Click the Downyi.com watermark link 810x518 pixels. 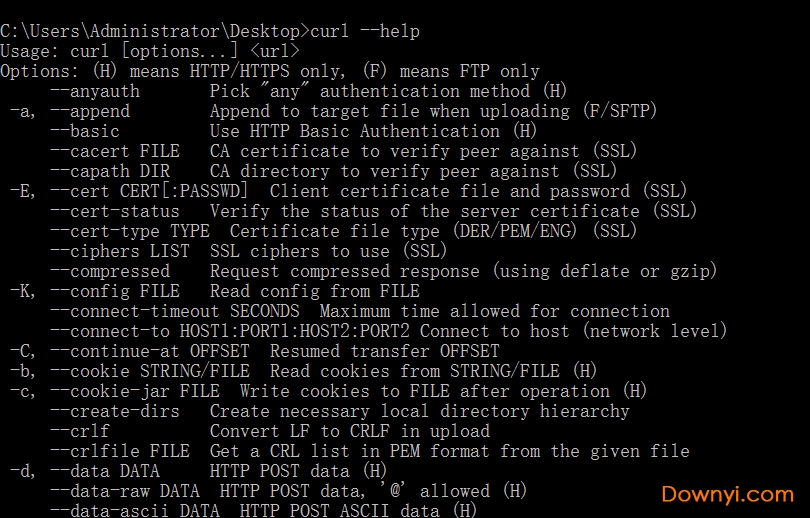pyautogui.click(x=726, y=493)
